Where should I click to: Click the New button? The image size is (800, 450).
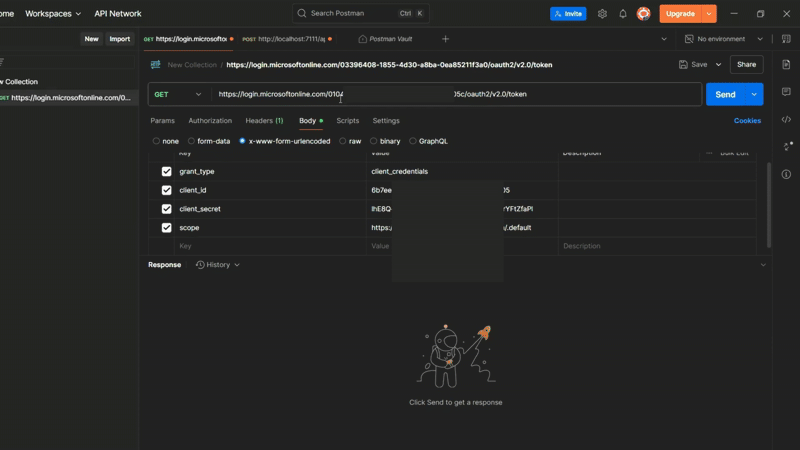[91, 39]
